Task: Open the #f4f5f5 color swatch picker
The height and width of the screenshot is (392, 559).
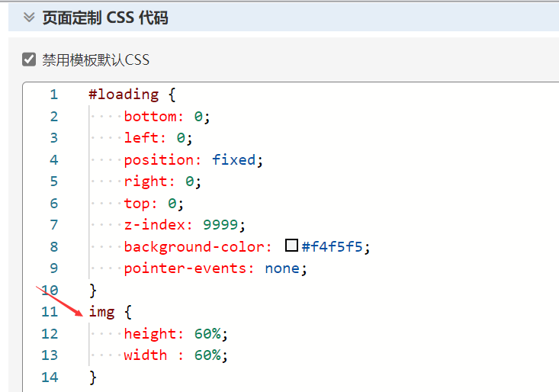Action: click(x=291, y=246)
